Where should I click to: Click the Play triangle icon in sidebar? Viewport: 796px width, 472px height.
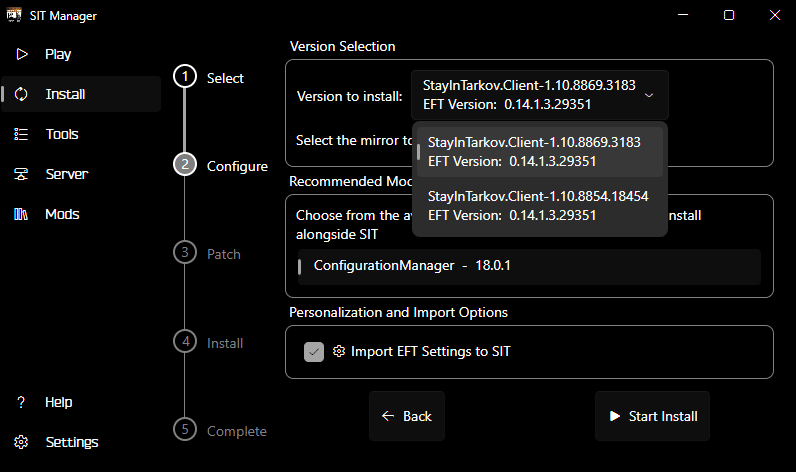tap(22, 54)
